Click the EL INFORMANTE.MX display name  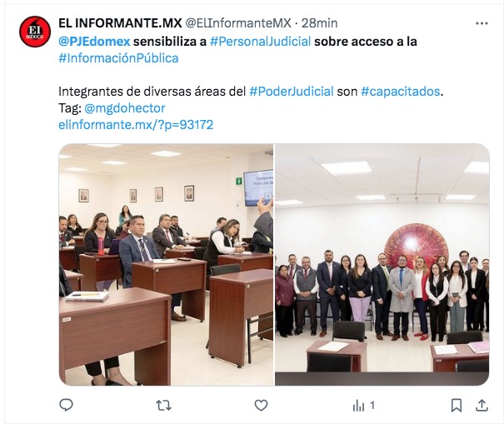(120, 23)
